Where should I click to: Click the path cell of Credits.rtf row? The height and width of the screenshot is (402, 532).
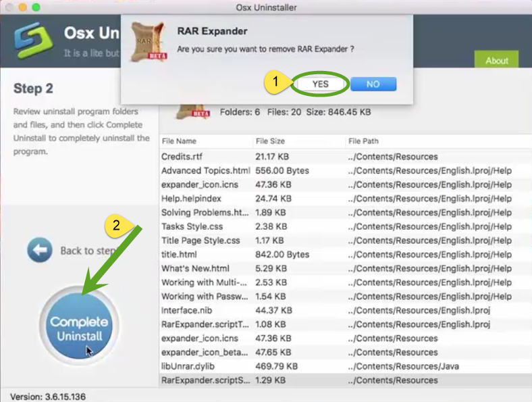[393, 157]
